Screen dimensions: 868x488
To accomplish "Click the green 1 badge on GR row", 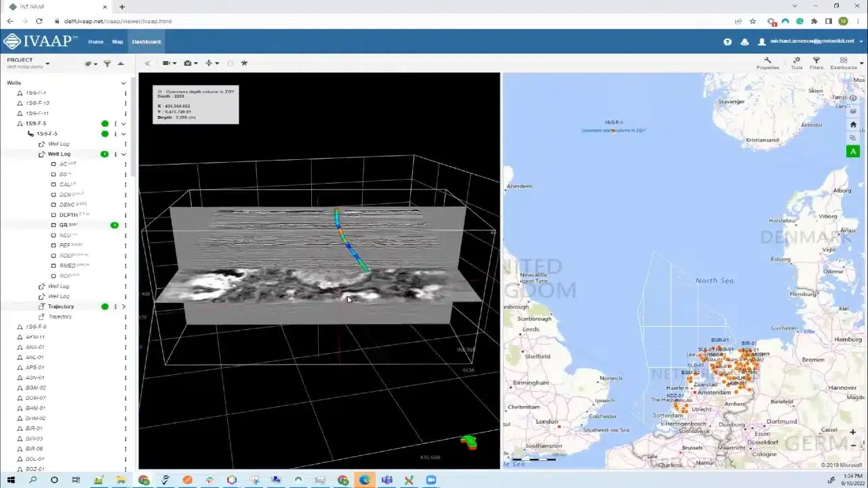I will (115, 225).
